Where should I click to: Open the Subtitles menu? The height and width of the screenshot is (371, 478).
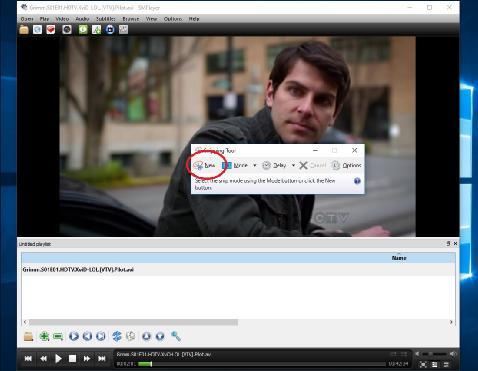(x=106, y=19)
